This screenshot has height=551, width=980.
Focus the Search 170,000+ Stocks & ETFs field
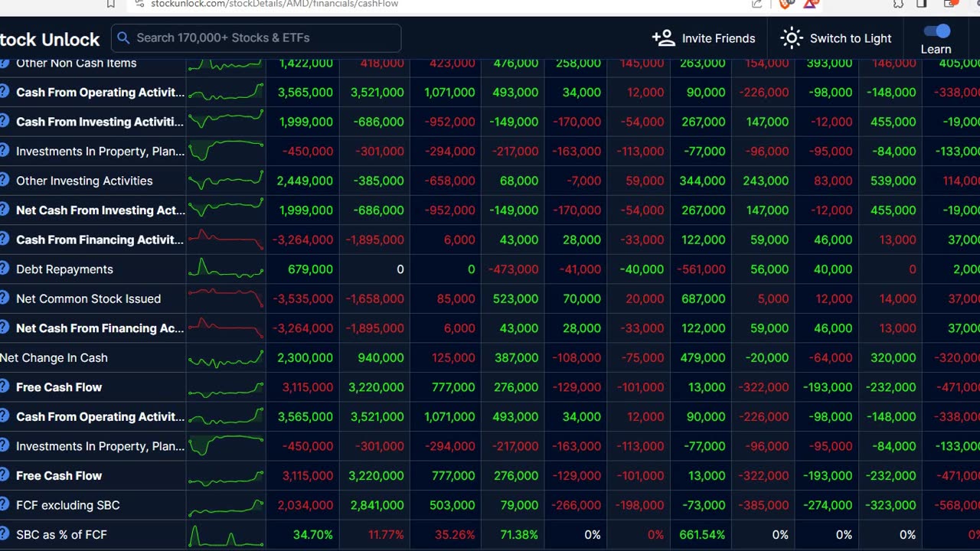(256, 37)
